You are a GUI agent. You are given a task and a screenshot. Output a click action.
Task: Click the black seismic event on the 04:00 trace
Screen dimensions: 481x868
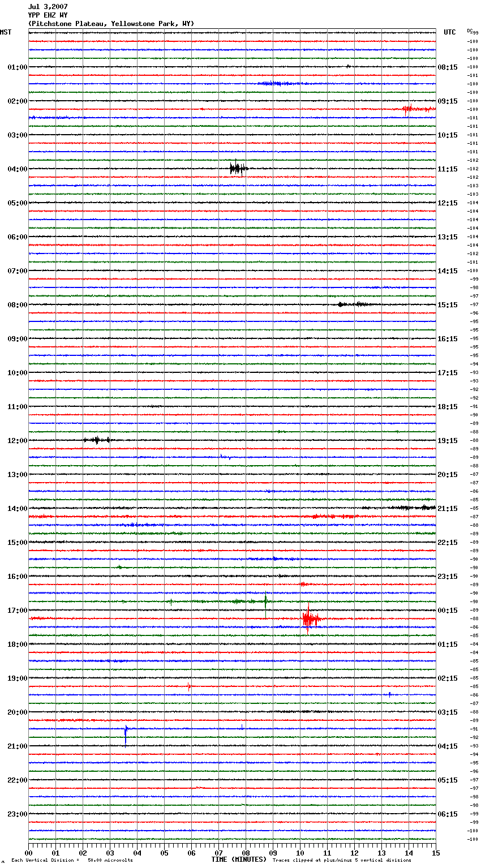coord(238,169)
